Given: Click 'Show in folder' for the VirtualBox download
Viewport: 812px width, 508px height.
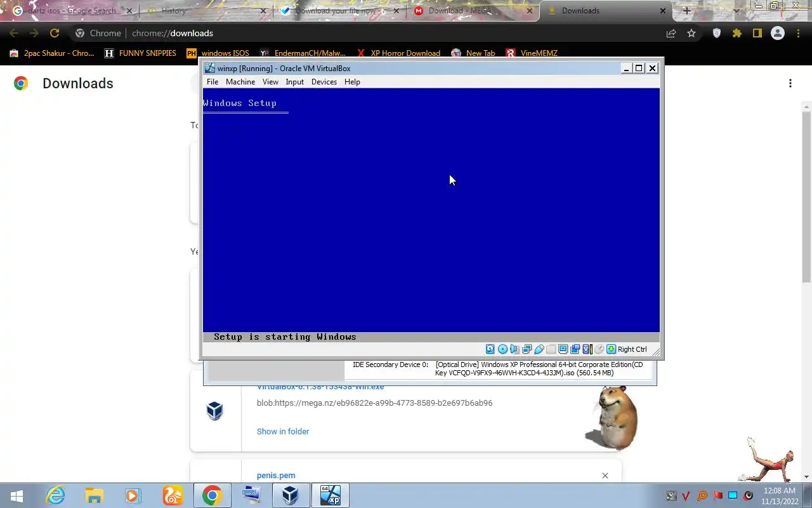Looking at the screenshot, I should click(283, 431).
